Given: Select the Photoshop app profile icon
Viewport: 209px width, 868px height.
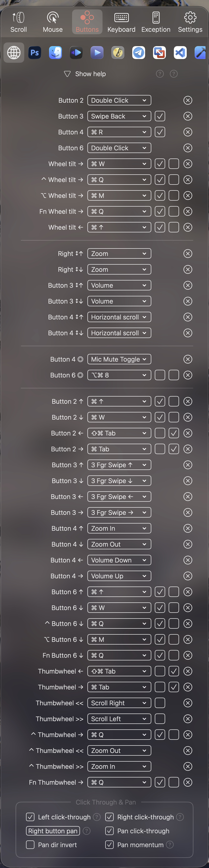Looking at the screenshot, I should point(35,53).
